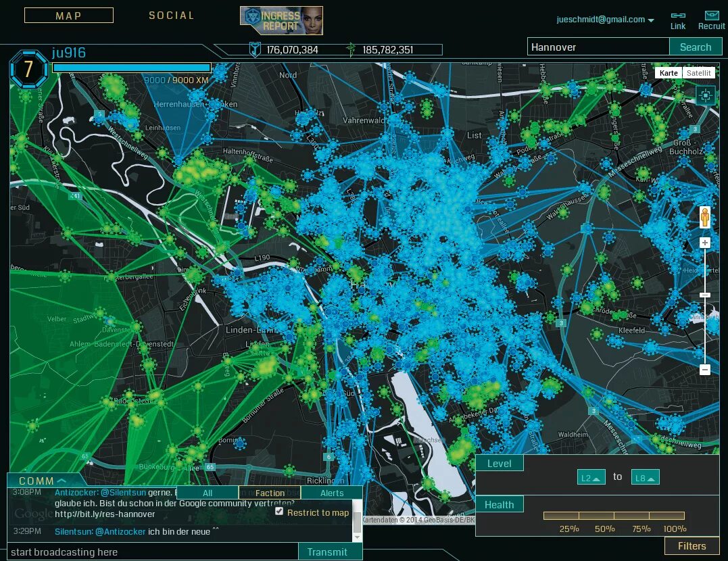Click the highway 65 road marker

(210, 467)
